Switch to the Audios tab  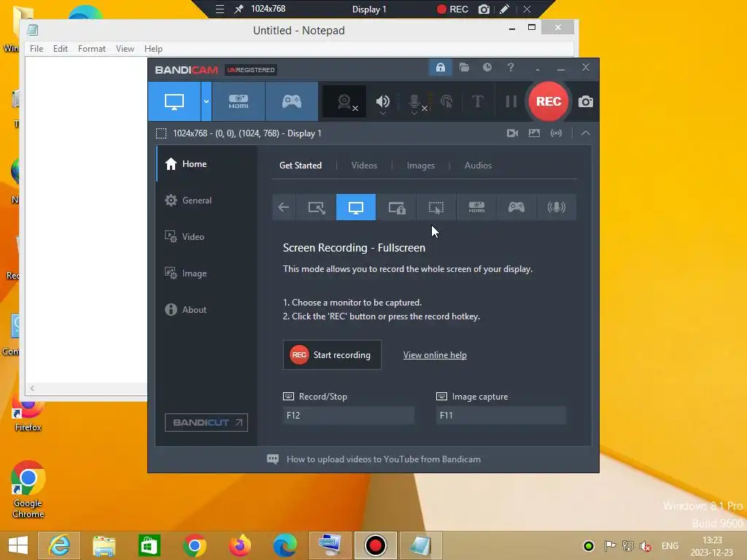[478, 166]
